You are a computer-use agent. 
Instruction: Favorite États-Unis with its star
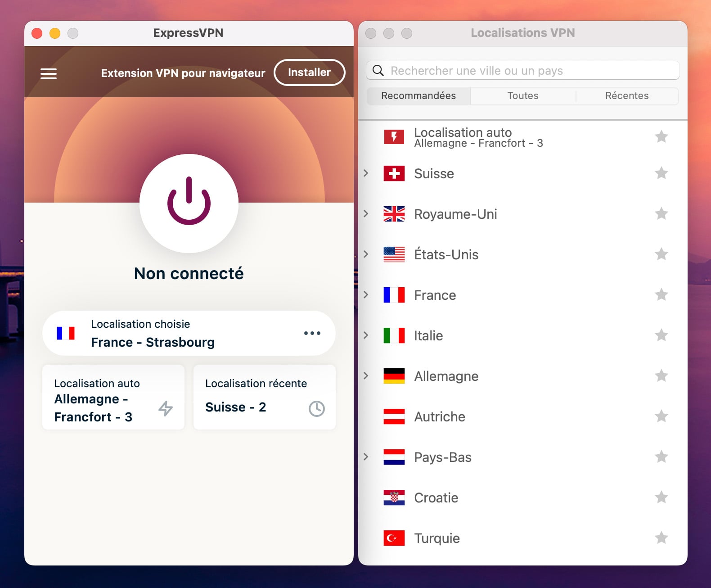pyautogui.click(x=661, y=254)
